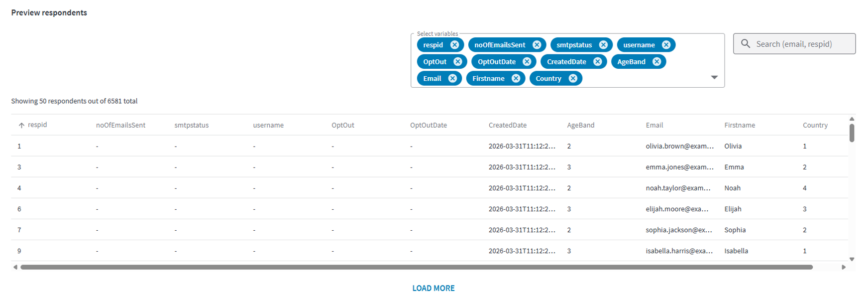Screen dimensions: 868x305
Task: Click the username column header
Action: [268, 125]
